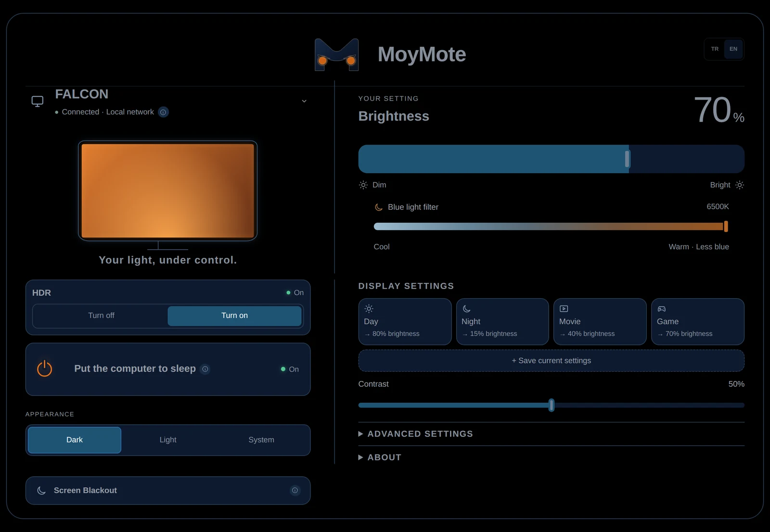
Task: Click the HDR On status label
Action: pyautogui.click(x=295, y=292)
